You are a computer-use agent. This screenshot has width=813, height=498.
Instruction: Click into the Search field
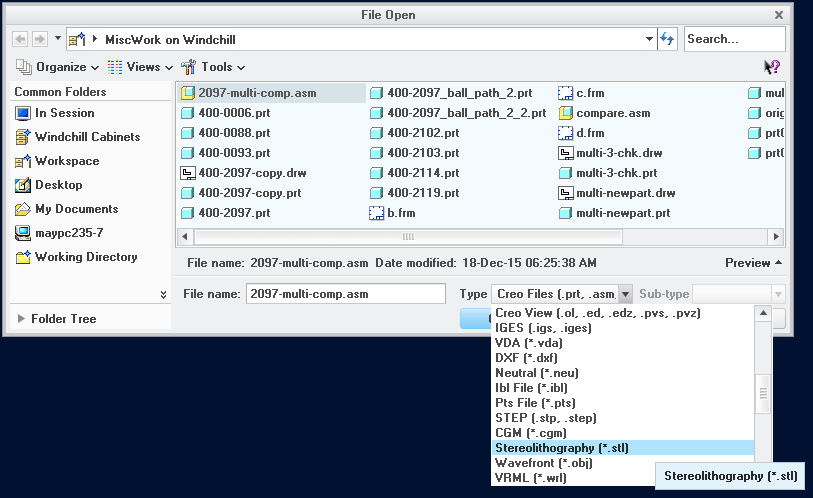click(735, 39)
